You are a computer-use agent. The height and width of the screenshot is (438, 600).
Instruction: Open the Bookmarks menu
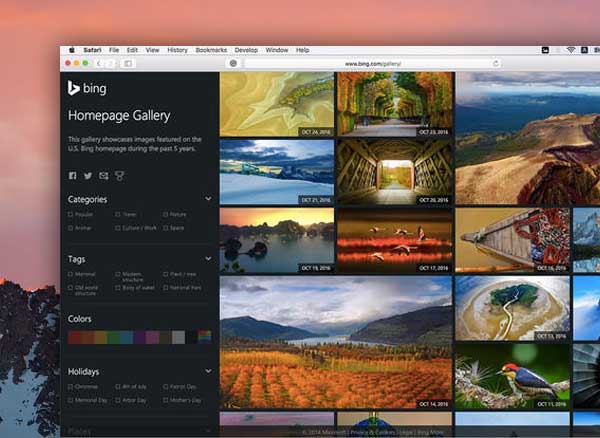point(211,50)
